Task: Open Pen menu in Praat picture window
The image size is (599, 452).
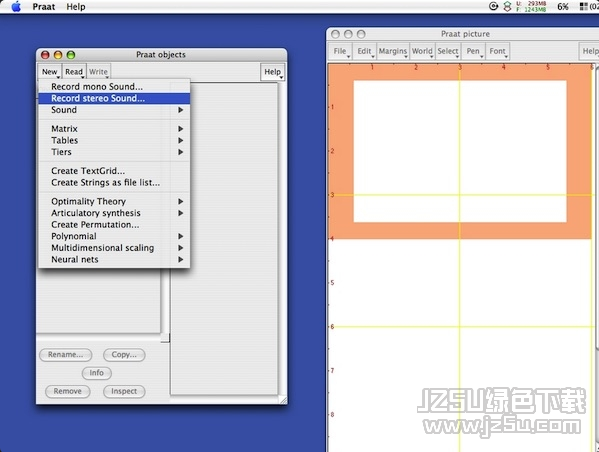Action: pyautogui.click(x=473, y=51)
